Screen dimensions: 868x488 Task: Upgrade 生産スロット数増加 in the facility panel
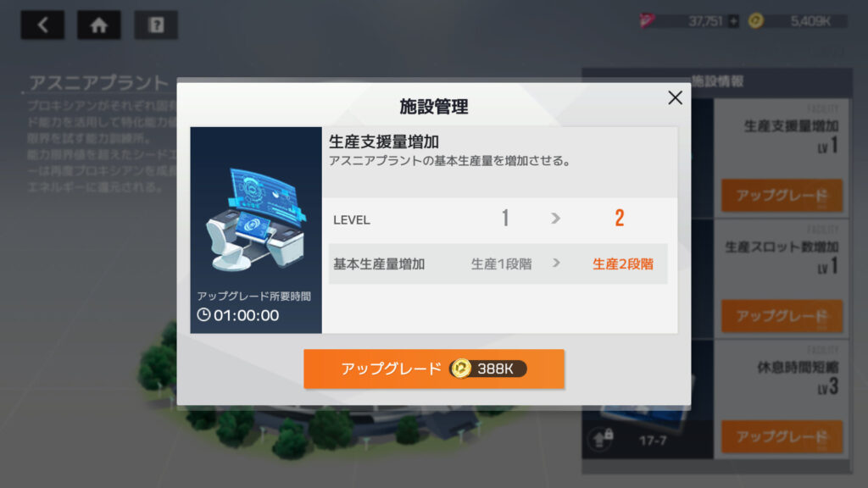tap(782, 316)
